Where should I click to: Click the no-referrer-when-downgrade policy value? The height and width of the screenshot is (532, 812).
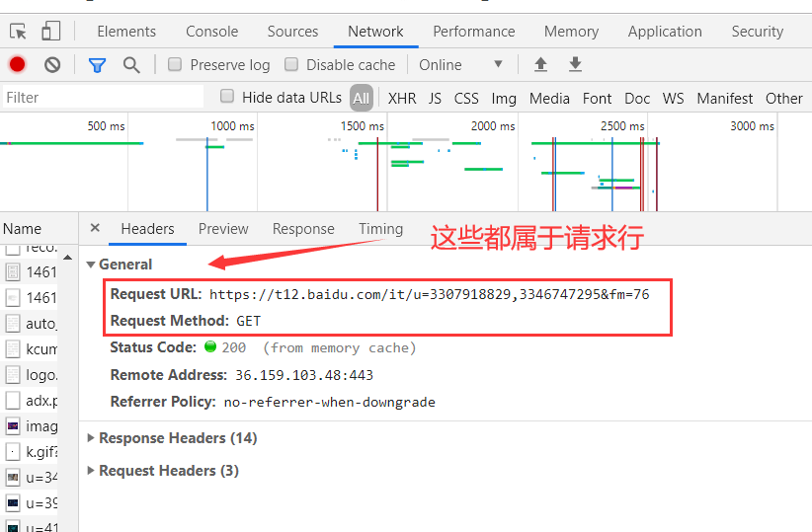(x=329, y=402)
